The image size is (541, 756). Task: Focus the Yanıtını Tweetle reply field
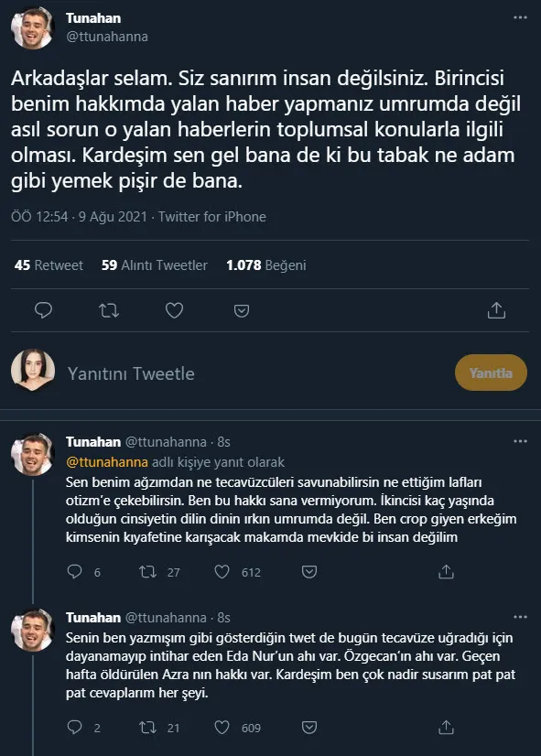133,373
